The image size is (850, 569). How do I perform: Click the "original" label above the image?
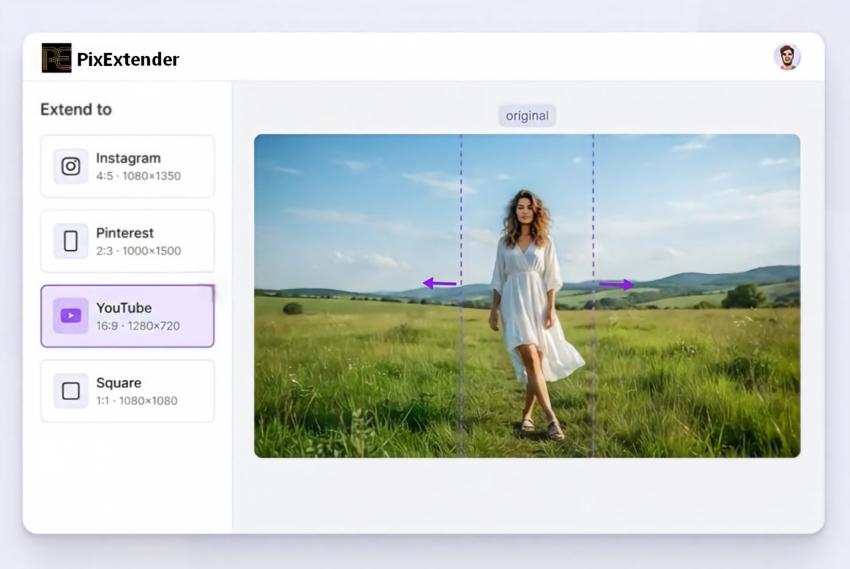pyautogui.click(x=527, y=116)
